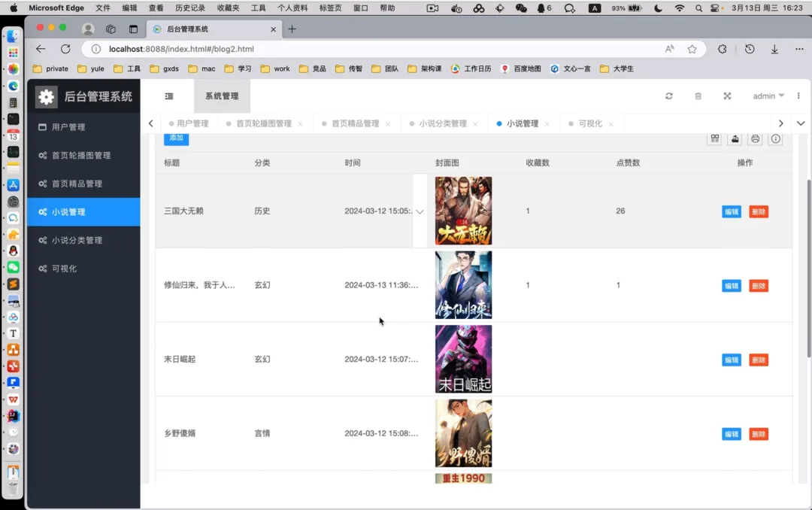Screen dimensions: 812x510
Task: Open the Wi-Fi status menu
Action: click(680, 8)
